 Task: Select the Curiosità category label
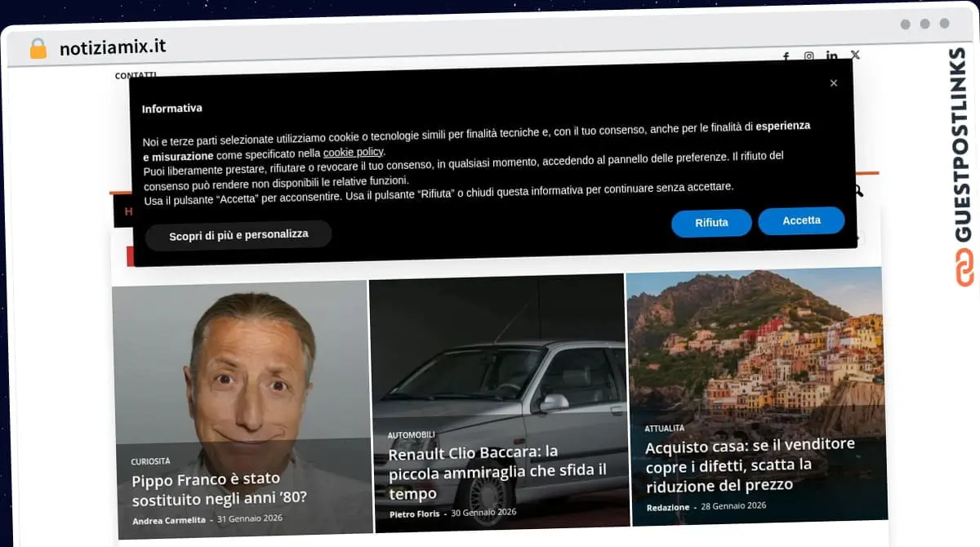click(150, 461)
